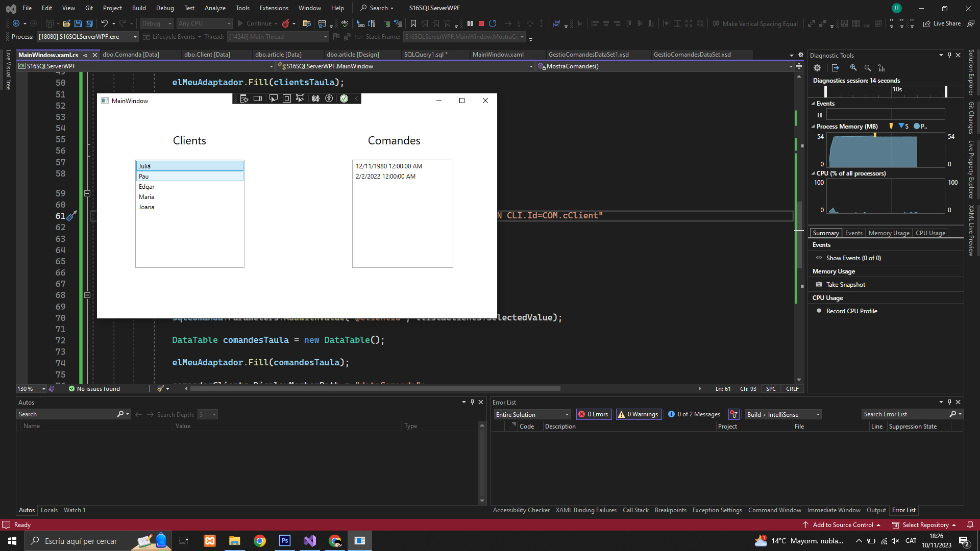Open Diagnostic Tools settings gear

[817, 68]
